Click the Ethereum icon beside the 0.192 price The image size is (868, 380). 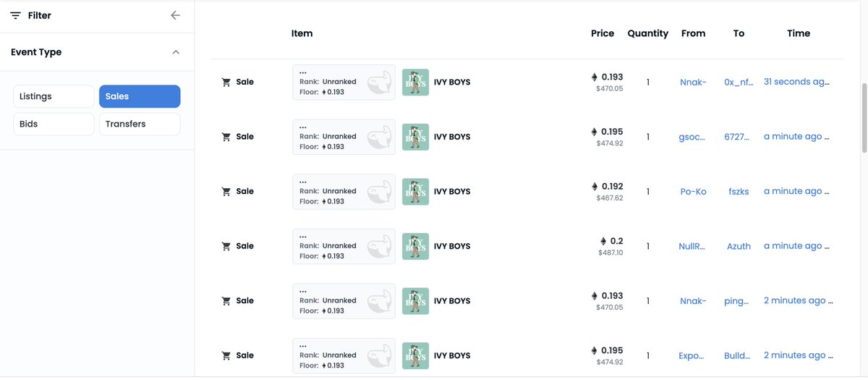pyautogui.click(x=595, y=187)
